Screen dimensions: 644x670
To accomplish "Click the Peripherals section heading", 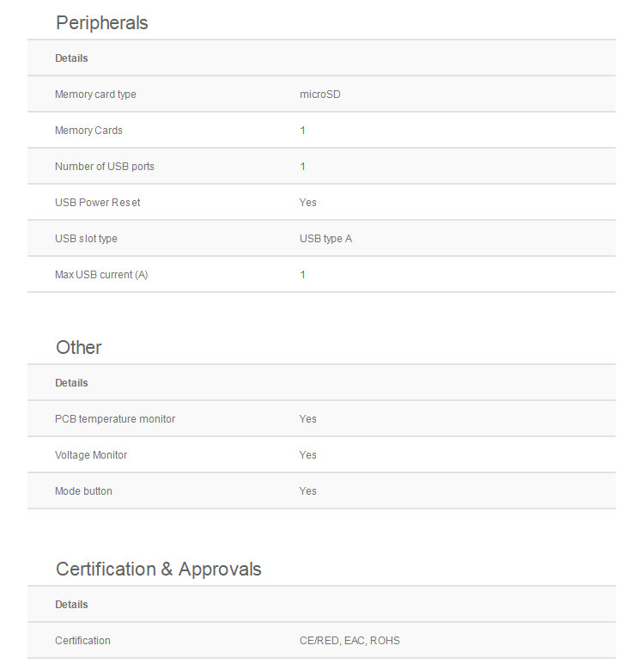I will point(101,23).
